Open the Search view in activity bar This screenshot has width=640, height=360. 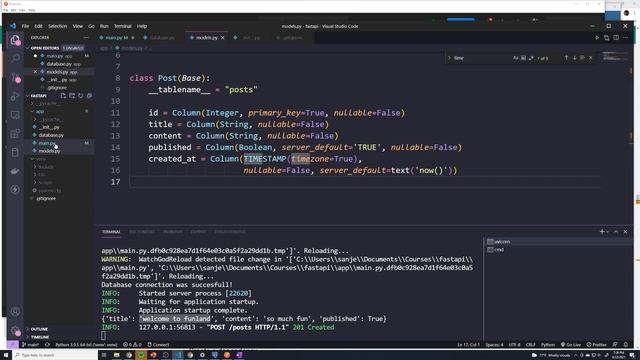[15, 58]
